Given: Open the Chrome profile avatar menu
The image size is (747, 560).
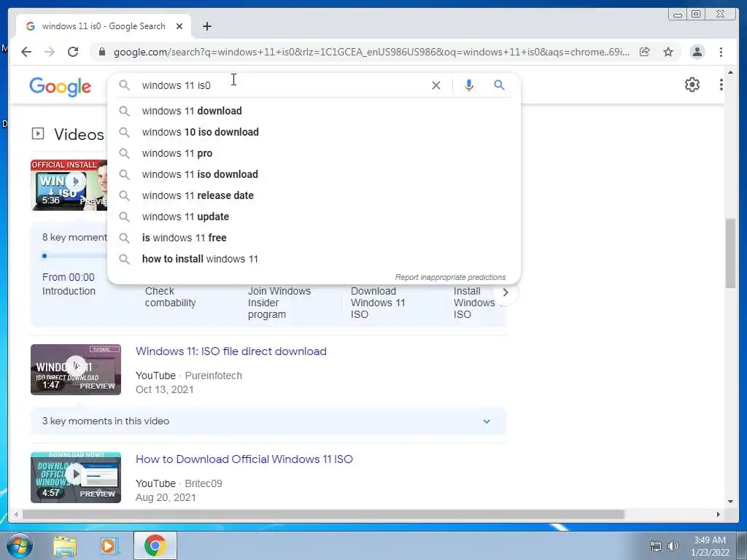Looking at the screenshot, I should (697, 52).
